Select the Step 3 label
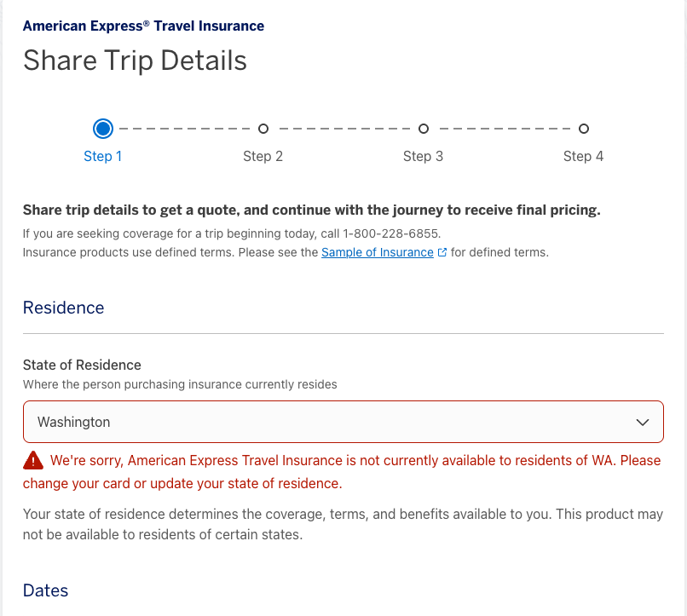 point(423,156)
